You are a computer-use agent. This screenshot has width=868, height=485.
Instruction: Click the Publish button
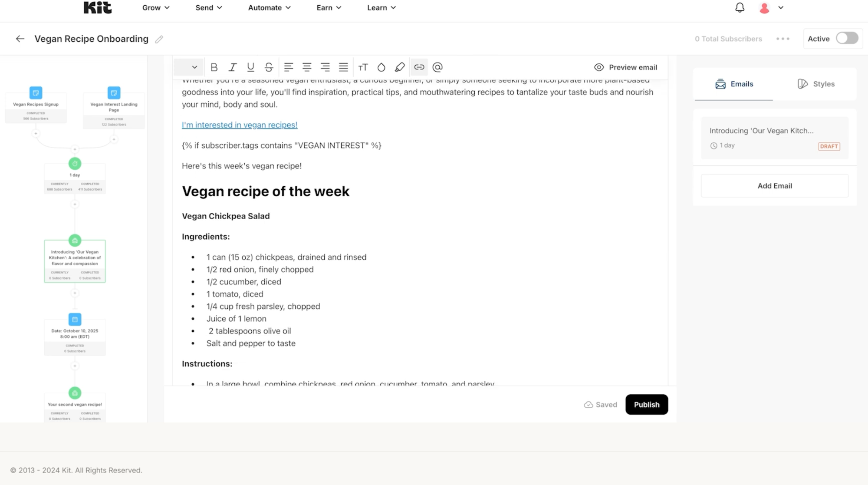(647, 404)
